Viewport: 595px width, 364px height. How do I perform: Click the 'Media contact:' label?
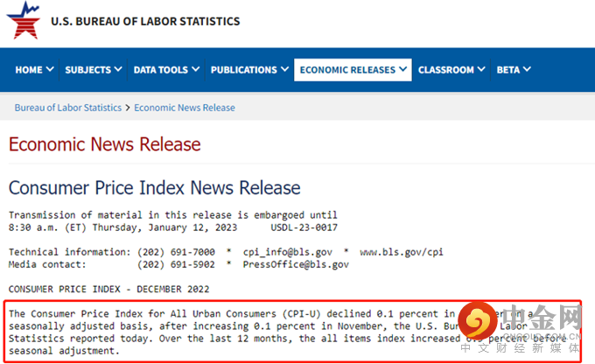(x=47, y=264)
